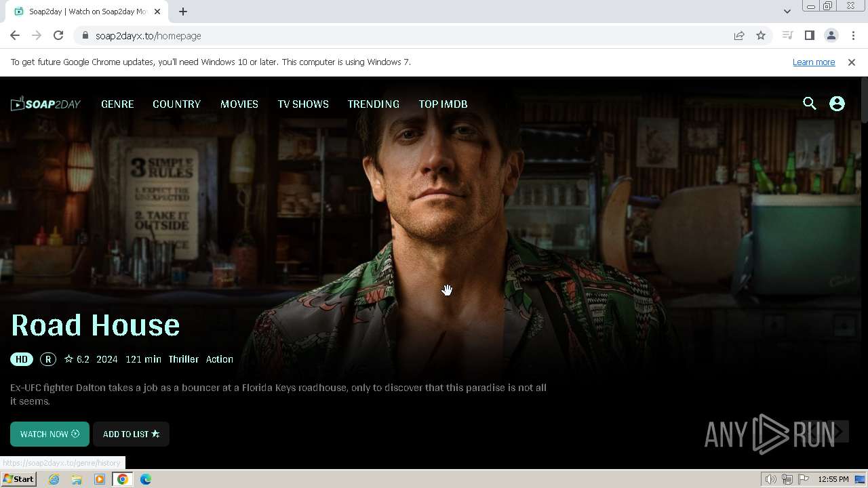Click the 6.2 star rating
868x488 pixels.
(77, 359)
